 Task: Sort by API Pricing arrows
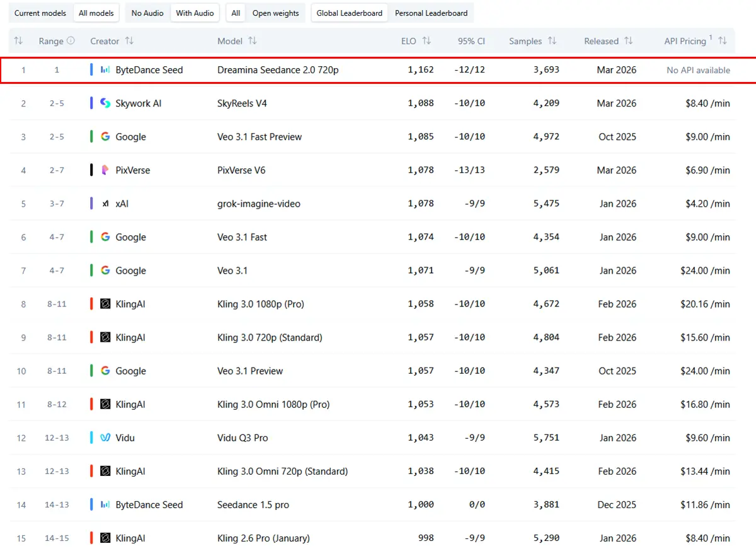[x=723, y=41]
